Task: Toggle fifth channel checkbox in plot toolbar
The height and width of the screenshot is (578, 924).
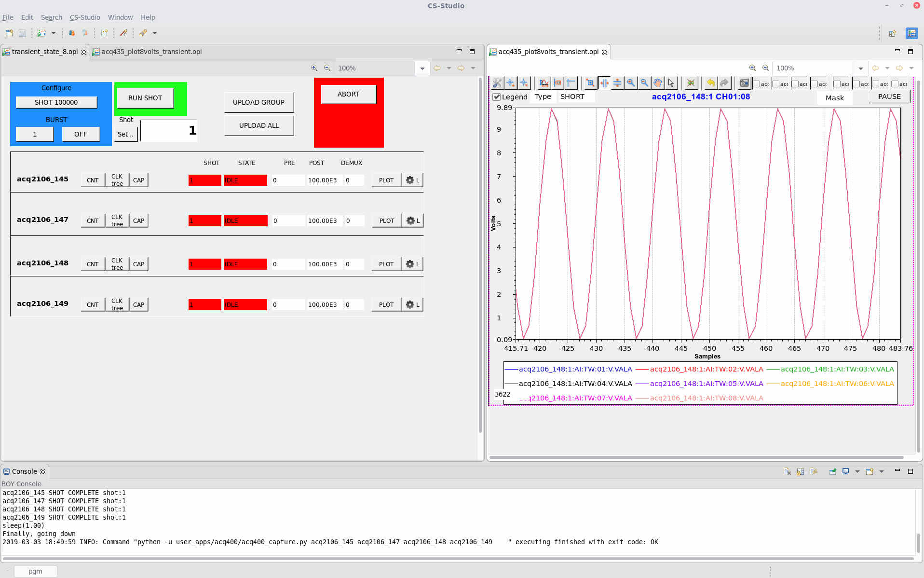Action: tap(837, 84)
